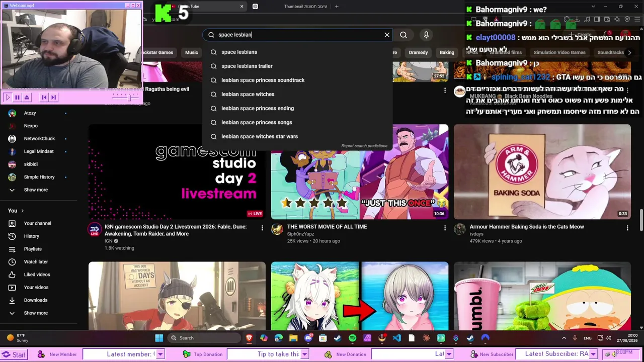Select the 'space lesbians trailer' suggestion
The width and height of the screenshot is (644, 362).
[297, 66]
